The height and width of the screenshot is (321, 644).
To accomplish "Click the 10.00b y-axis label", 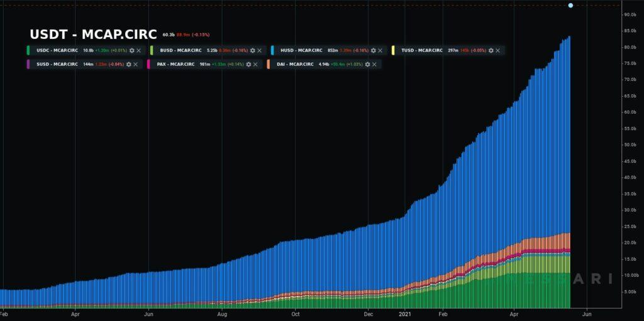I will 630,275.
